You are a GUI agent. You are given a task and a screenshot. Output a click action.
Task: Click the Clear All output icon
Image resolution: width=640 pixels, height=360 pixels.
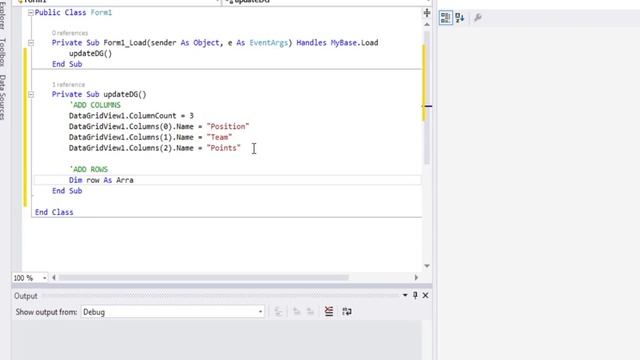[329, 312]
